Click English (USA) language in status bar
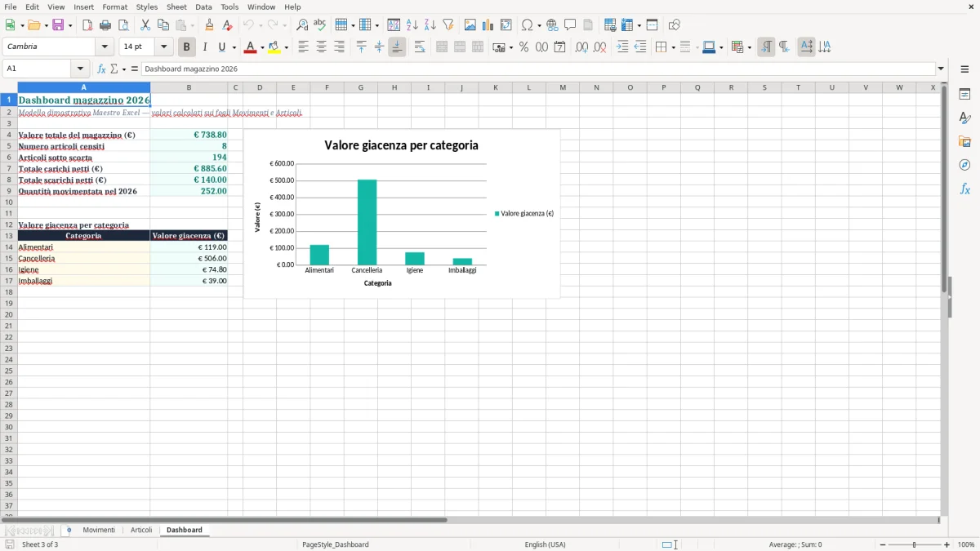The height and width of the screenshot is (551, 980). pyautogui.click(x=545, y=544)
